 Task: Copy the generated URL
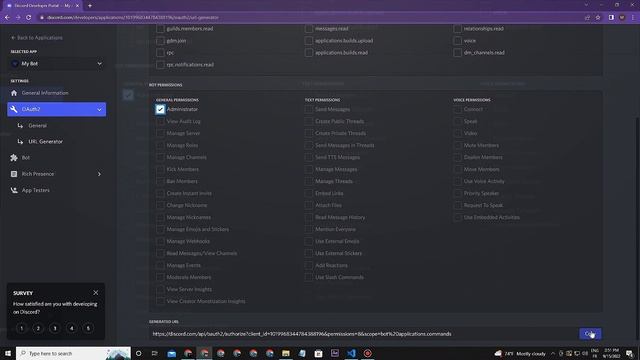[x=590, y=334]
